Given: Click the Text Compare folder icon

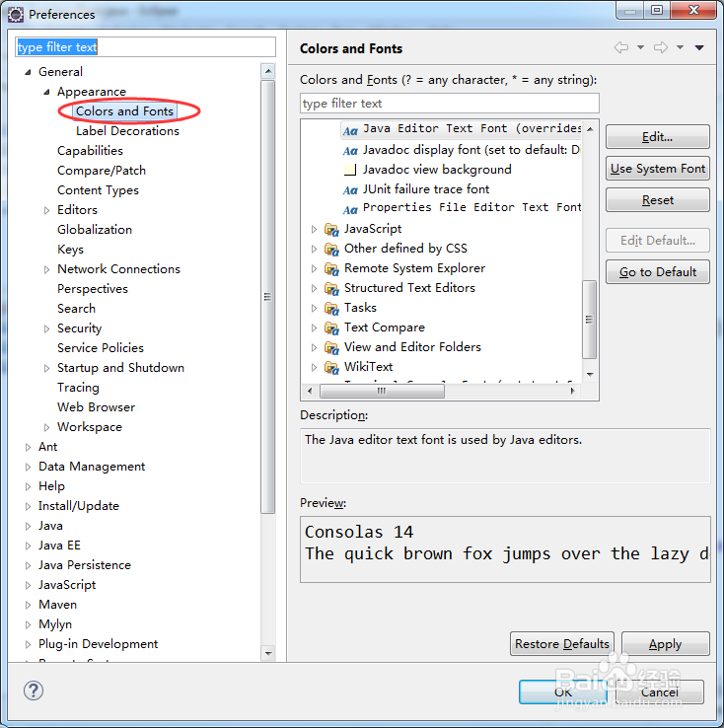Looking at the screenshot, I should pyautogui.click(x=331, y=328).
